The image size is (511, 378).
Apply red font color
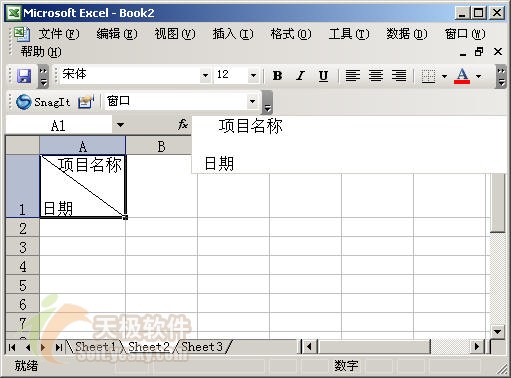(x=462, y=76)
